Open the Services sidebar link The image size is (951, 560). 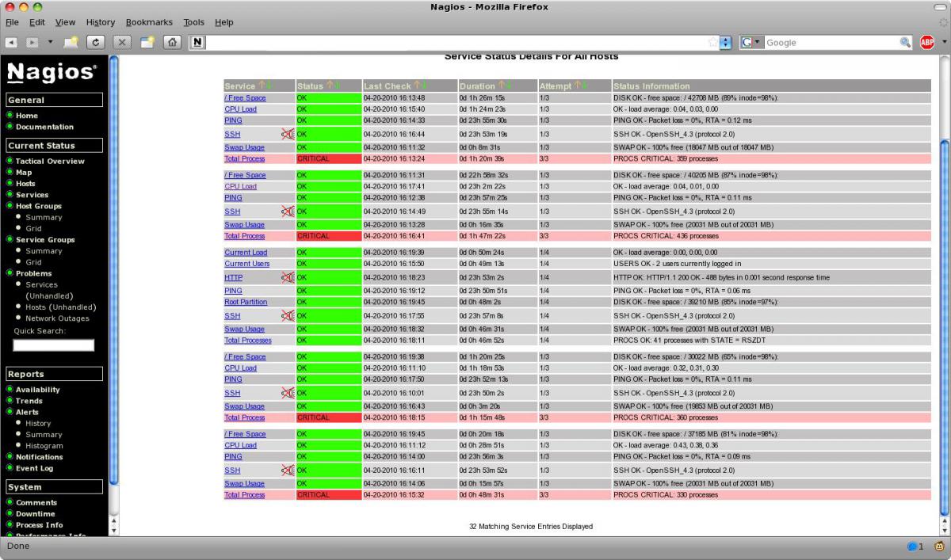click(32, 194)
